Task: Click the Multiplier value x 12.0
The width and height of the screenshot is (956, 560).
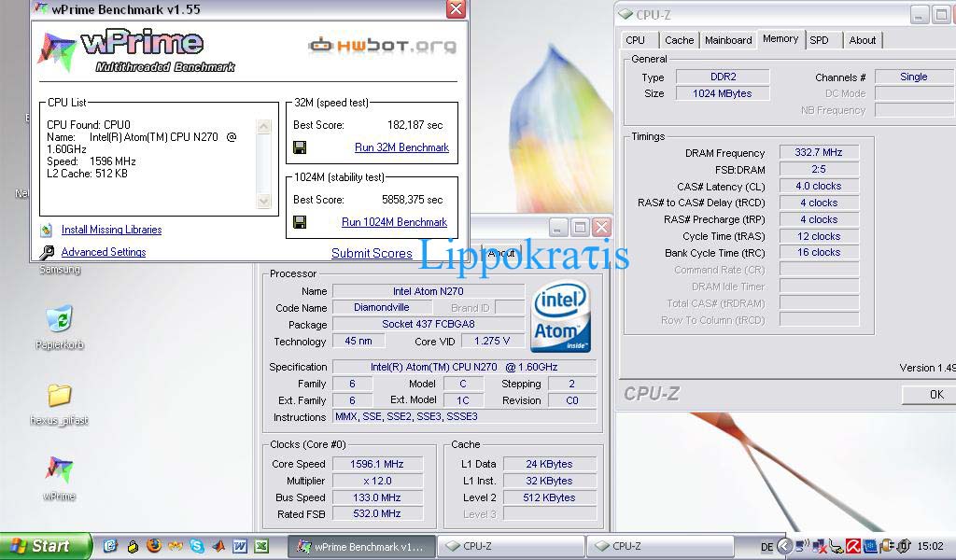Action: [377, 481]
